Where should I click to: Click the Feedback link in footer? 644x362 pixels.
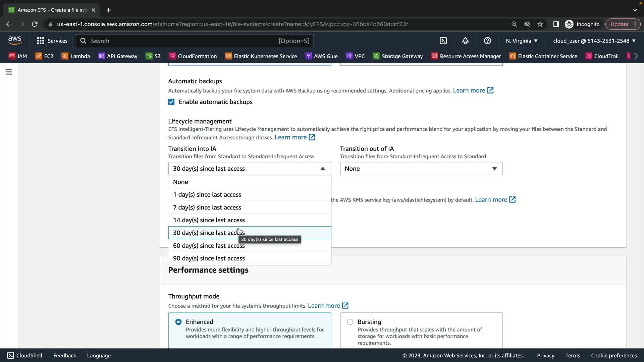pos(64,355)
